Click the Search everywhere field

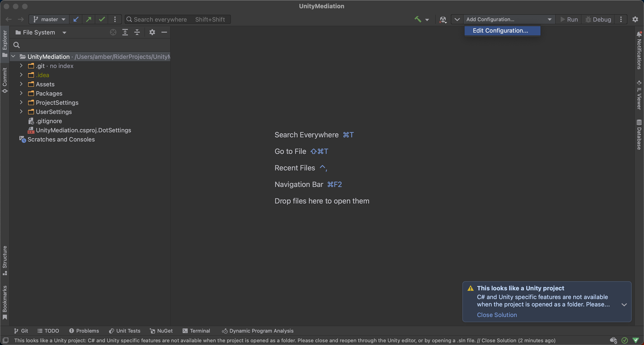178,19
